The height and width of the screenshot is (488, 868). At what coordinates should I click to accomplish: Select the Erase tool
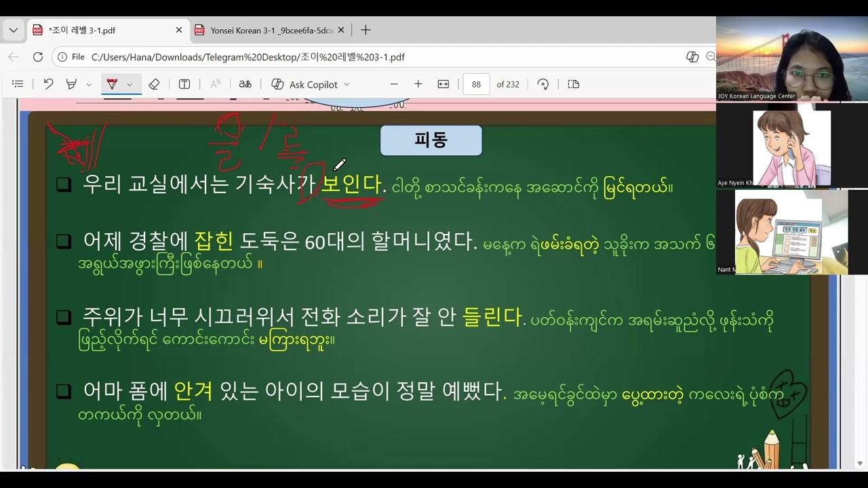point(154,84)
